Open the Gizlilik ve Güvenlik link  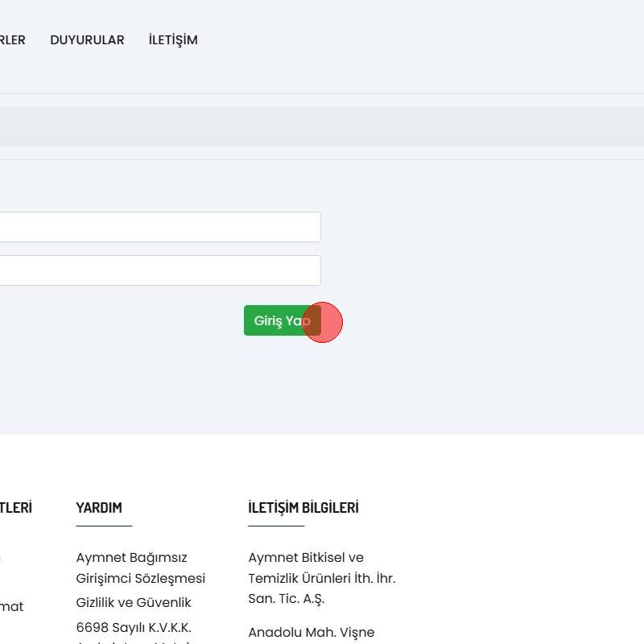tap(134, 603)
